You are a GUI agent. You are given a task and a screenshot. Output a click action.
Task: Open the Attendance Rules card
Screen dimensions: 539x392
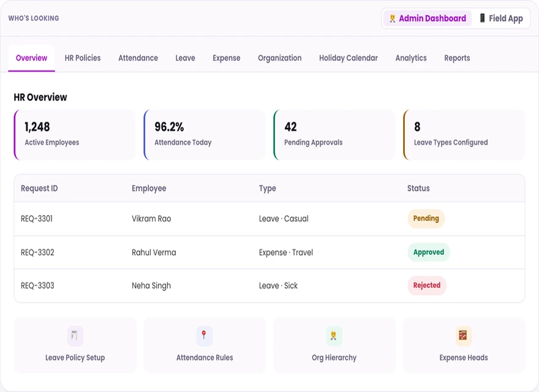point(205,345)
